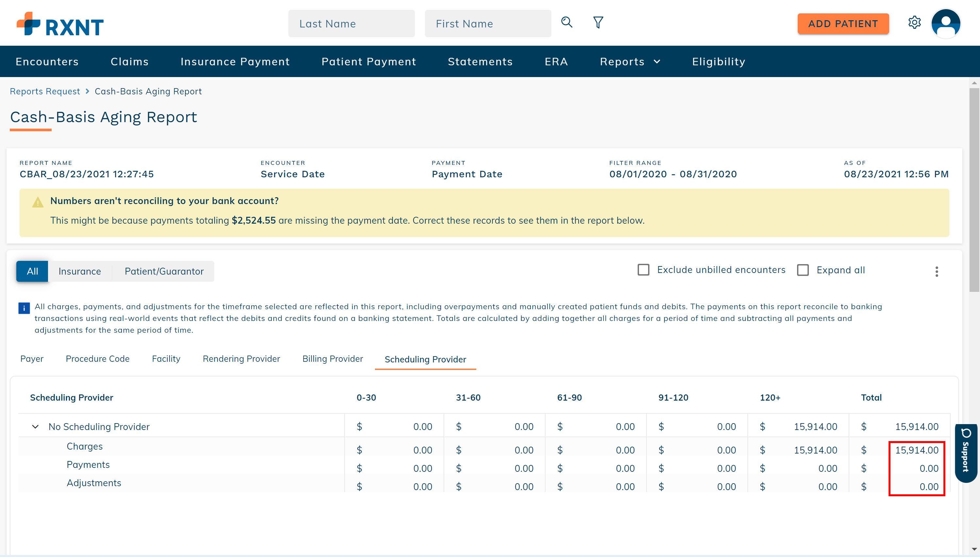Switch to the Rendering Provider tab
The height and width of the screenshot is (557, 980).
click(x=241, y=359)
